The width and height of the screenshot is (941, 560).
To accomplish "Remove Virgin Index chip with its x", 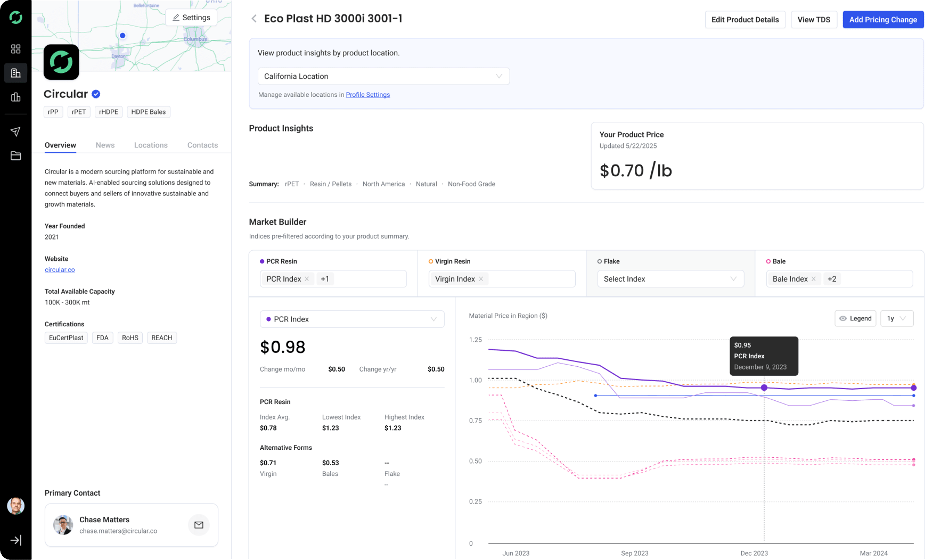I will 481,279.
